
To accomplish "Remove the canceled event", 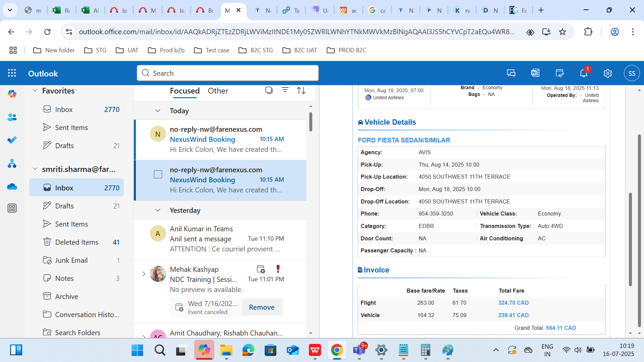I will click(x=262, y=307).
